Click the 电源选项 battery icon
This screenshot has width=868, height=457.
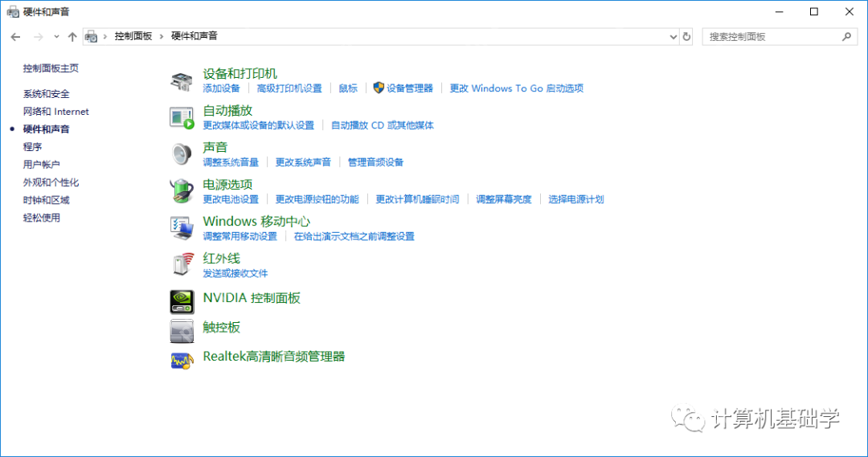coord(182,191)
